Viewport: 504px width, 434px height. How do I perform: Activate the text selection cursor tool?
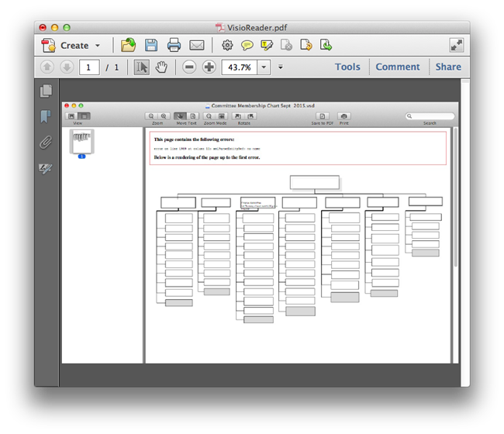coord(142,67)
